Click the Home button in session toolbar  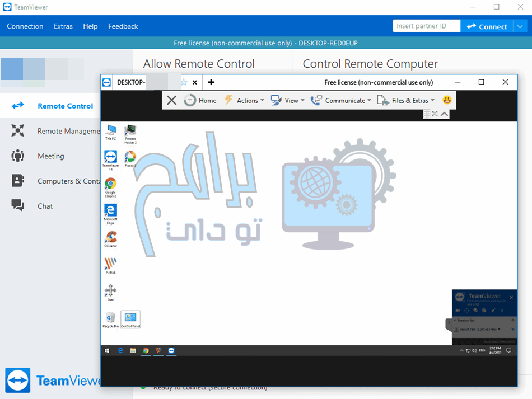(200, 101)
